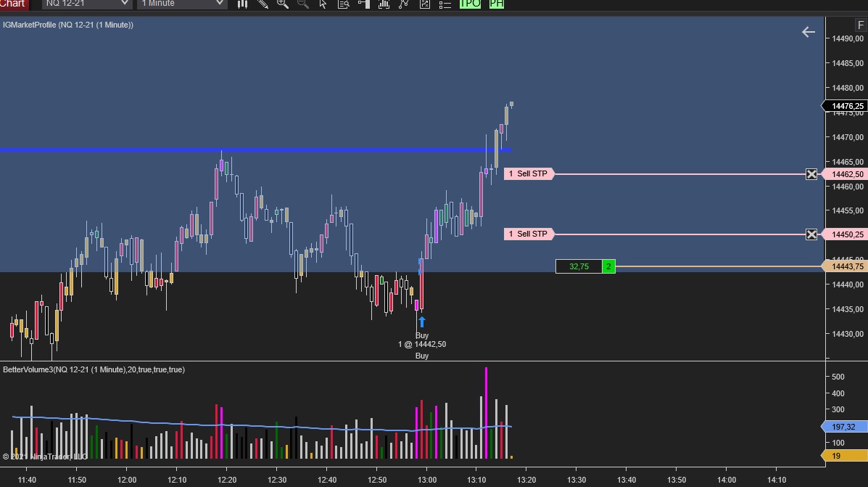Image resolution: width=868 pixels, height=487 pixels.
Task: Click the 14462,50 stop price marker
Action: [x=845, y=174]
